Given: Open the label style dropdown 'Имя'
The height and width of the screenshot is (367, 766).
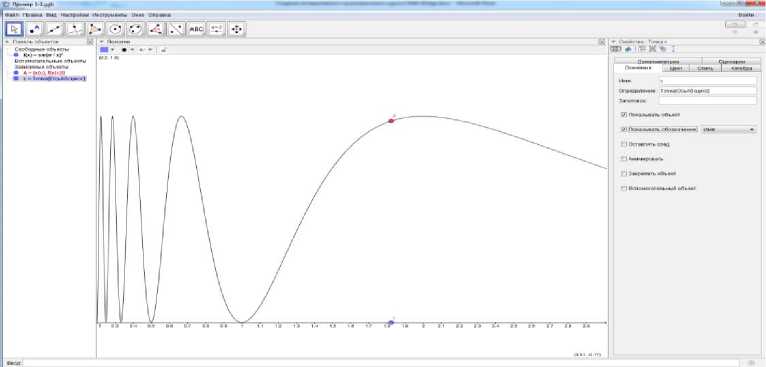Looking at the screenshot, I should (x=728, y=130).
